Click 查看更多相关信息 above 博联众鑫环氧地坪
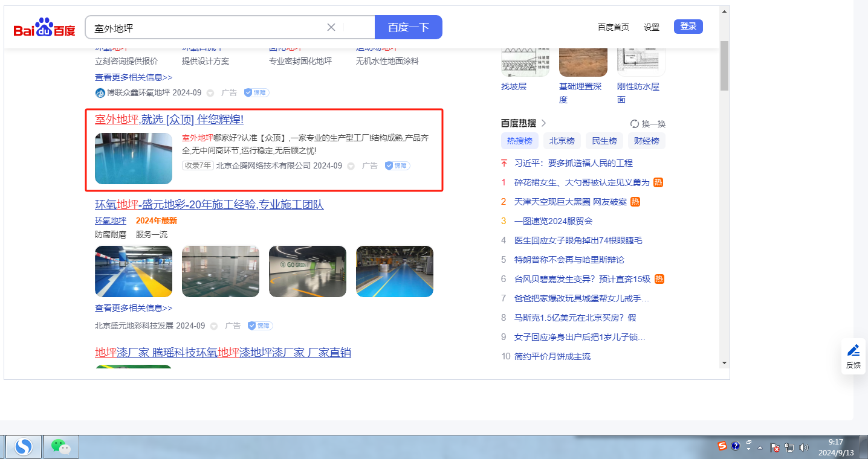Screen dimensions: 868x459 point(134,77)
